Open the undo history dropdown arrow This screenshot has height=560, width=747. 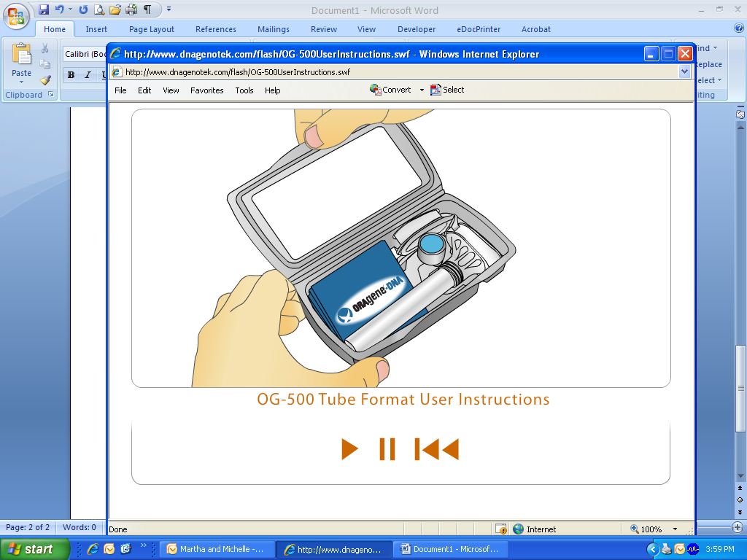tap(70, 9)
